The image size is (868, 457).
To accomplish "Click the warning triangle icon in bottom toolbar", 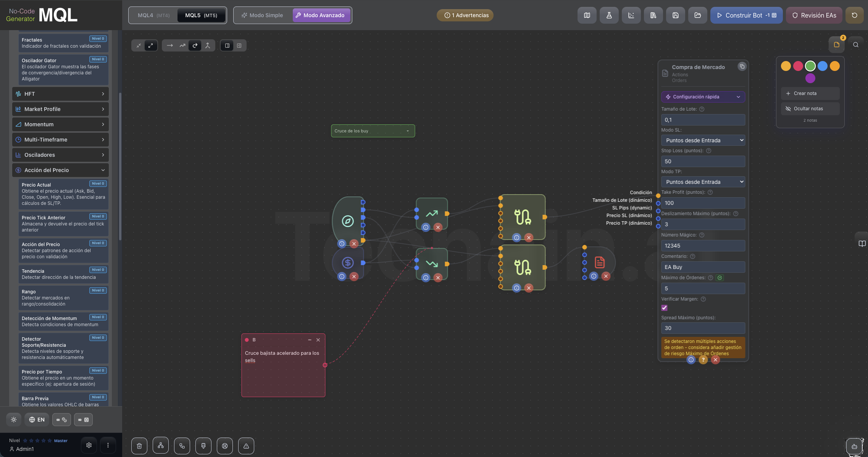I will pos(246,446).
